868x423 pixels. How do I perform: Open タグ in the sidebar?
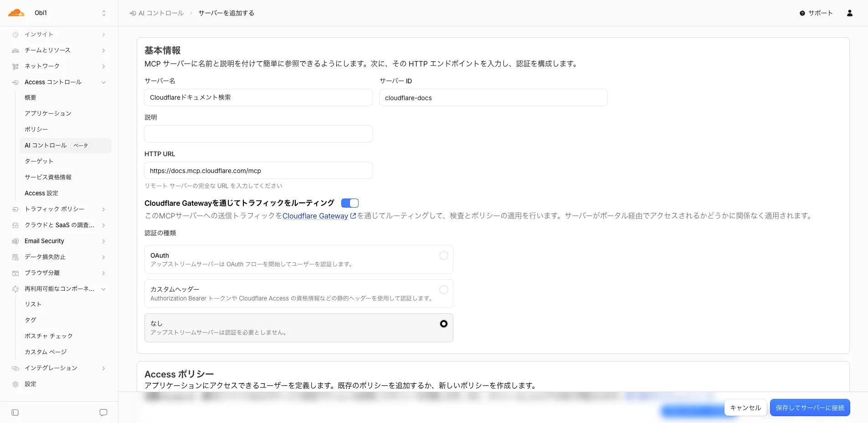pyautogui.click(x=31, y=320)
